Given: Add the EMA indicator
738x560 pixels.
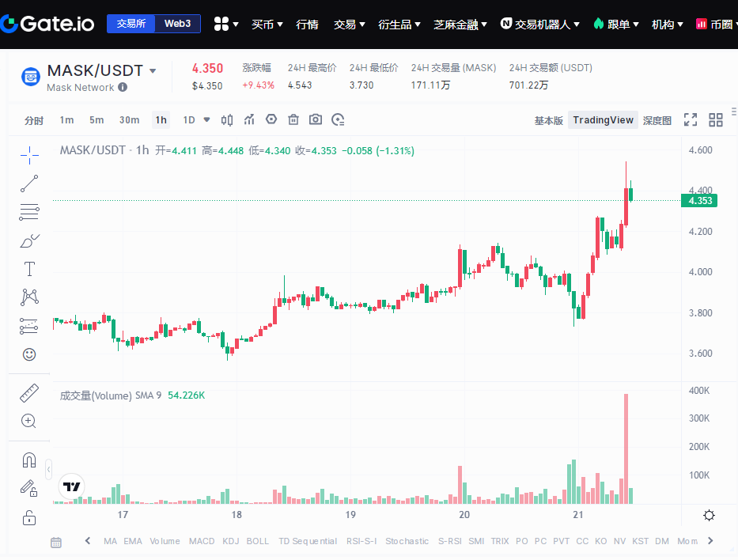Looking at the screenshot, I should point(133,541).
